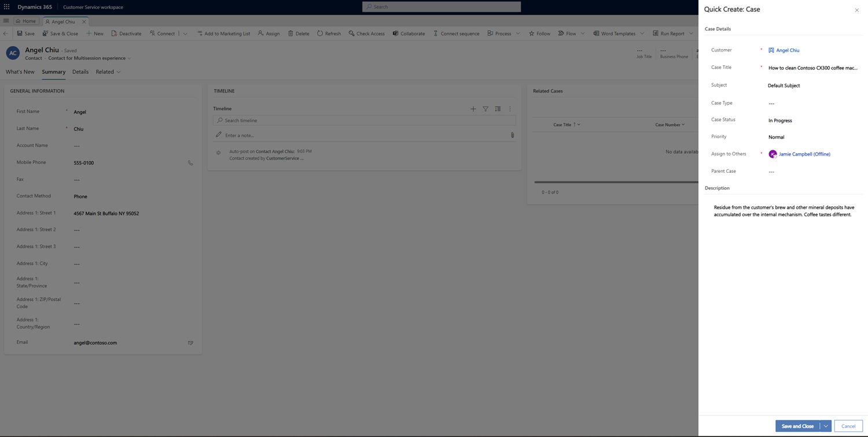
Task: Sort Related Cases by Case Title column
Action: pos(567,125)
